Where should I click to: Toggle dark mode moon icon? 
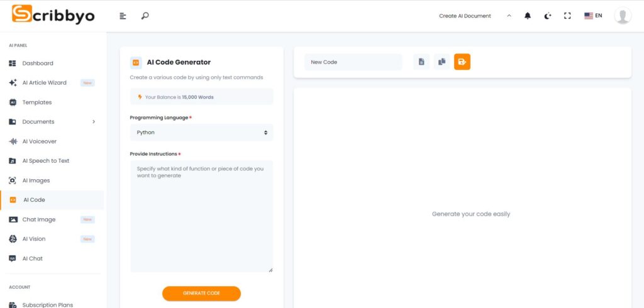click(548, 16)
